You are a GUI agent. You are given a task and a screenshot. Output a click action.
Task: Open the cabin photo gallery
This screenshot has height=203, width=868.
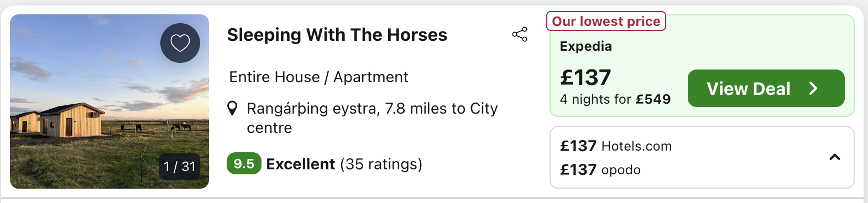point(109,101)
